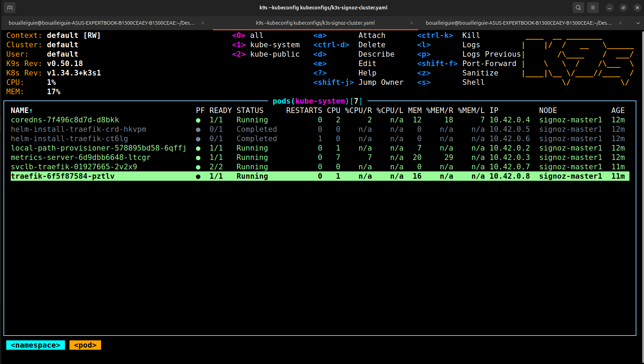Click the pods(kube-system)[7] panel title
Image resolution: width=644 pixels, height=364 pixels.
(x=317, y=101)
